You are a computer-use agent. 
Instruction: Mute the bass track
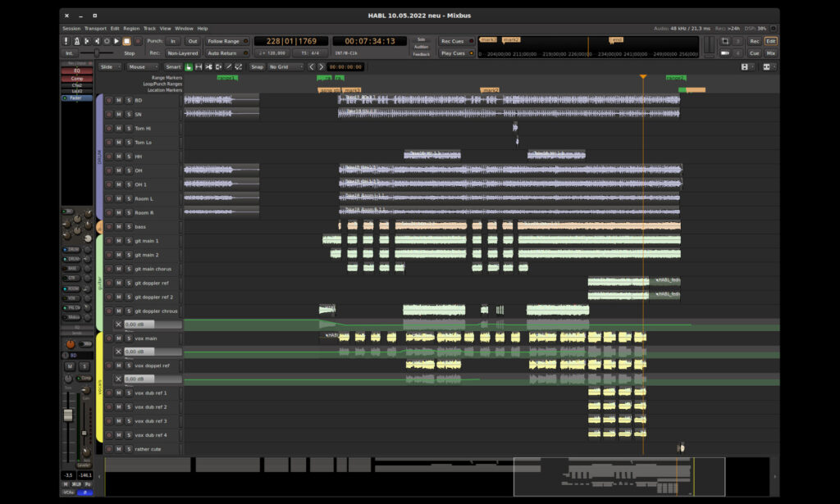(119, 226)
